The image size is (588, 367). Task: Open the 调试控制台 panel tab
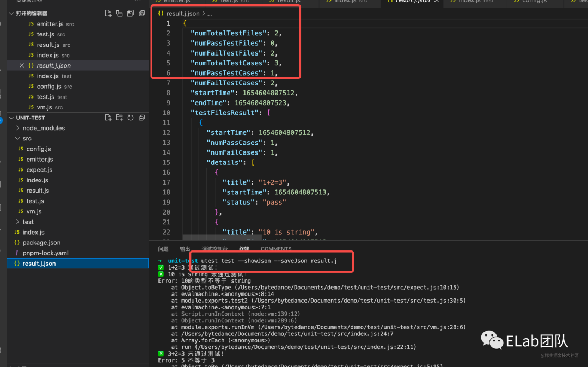tap(215, 249)
